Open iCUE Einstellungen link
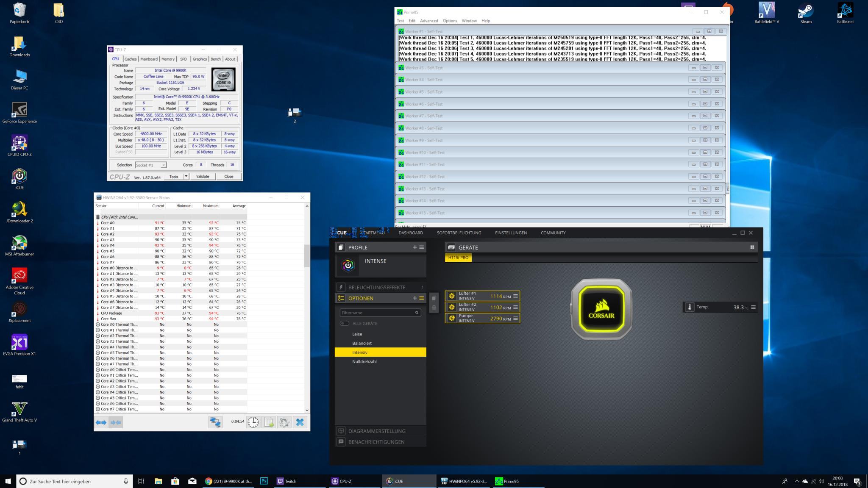Image resolution: width=868 pixels, height=488 pixels. pyautogui.click(x=511, y=233)
